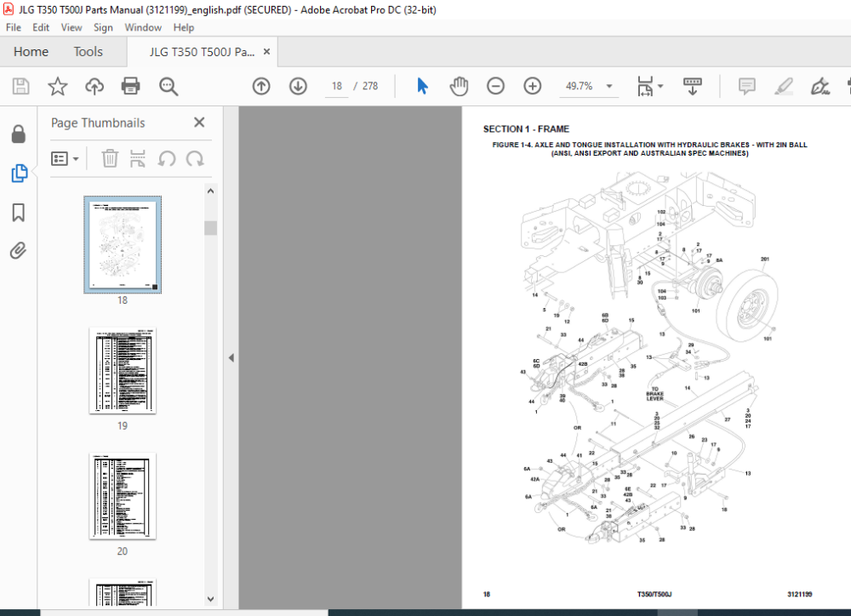Print the document with printer icon
The image size is (851, 616).
click(130, 86)
